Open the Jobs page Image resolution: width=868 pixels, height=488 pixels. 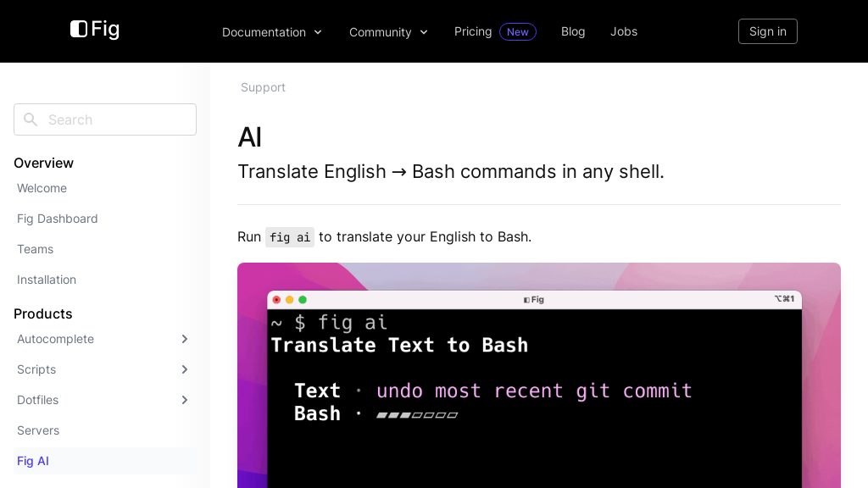(624, 31)
